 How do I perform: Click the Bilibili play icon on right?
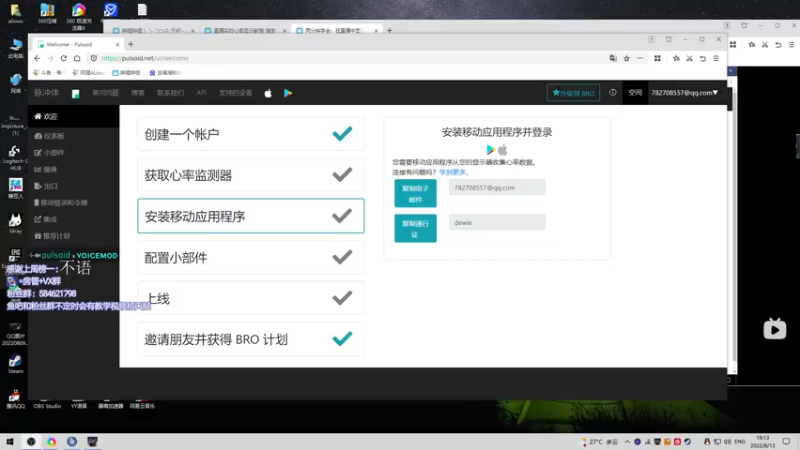pos(774,329)
